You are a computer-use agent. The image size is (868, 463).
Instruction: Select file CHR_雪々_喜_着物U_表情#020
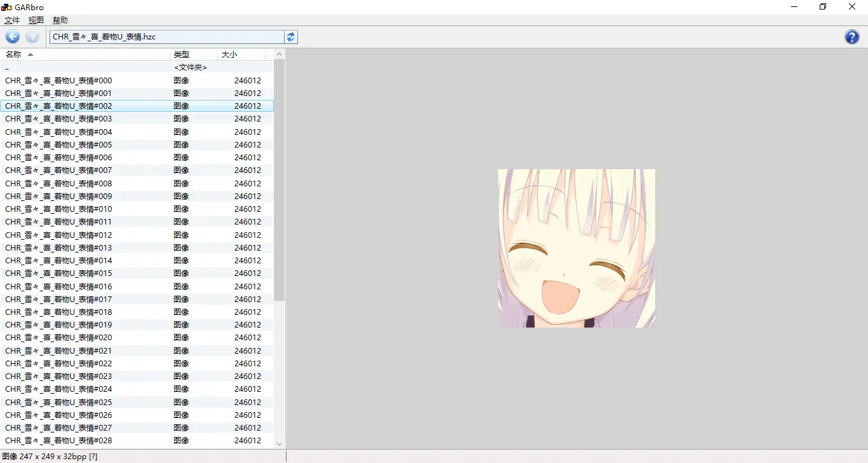(x=137, y=338)
